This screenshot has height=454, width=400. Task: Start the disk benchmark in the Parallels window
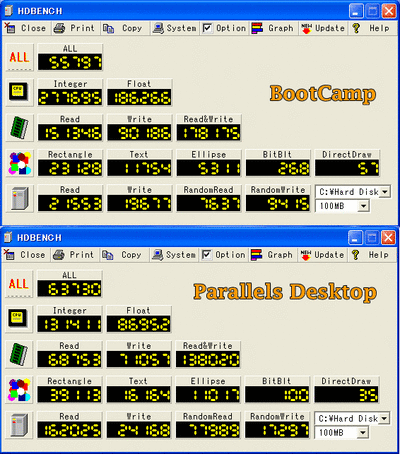click(x=19, y=425)
